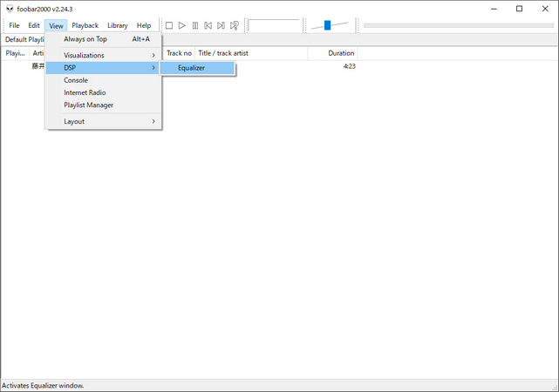Screen dimensions: 559x392
Task: Open the Edit menu
Action: coord(34,25)
